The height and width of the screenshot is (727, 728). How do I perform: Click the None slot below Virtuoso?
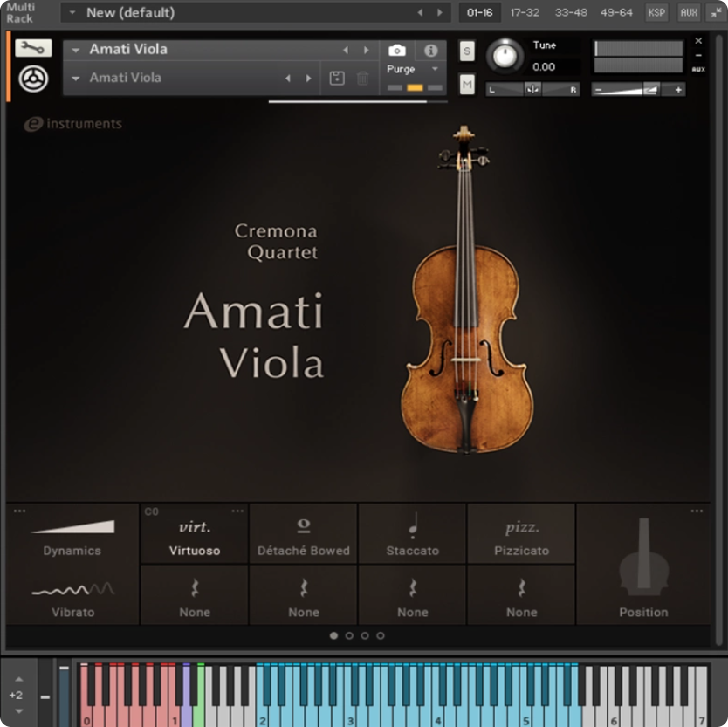click(195, 595)
